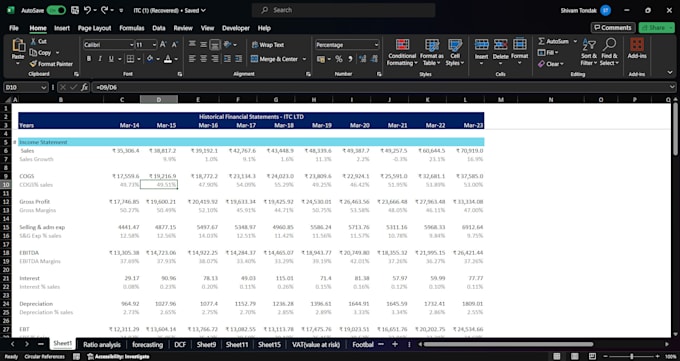Image resolution: width=680 pixels, height=361 pixels.
Task: Align text to the right
Action: tap(215, 59)
